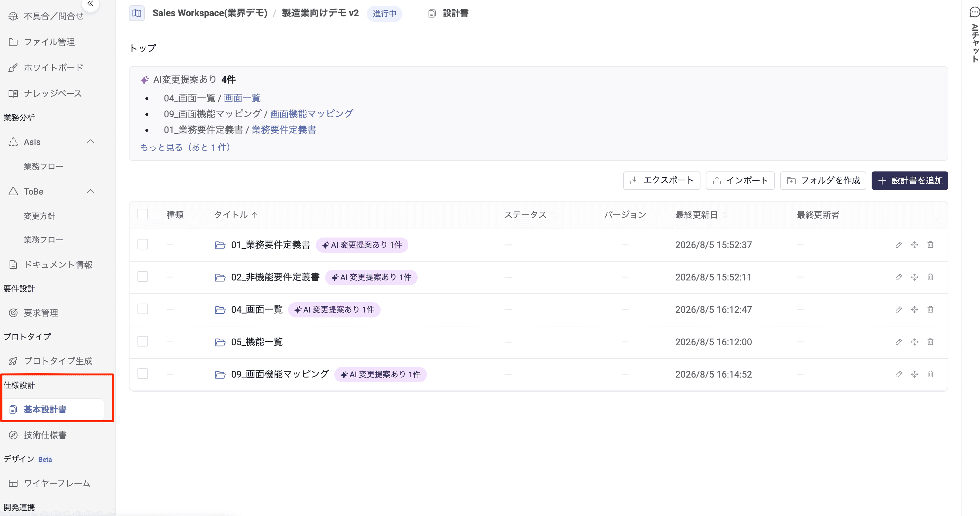The height and width of the screenshot is (516, 980).
Task: Click the folder icon of 01_業務要件定義書
Action: pyautogui.click(x=220, y=245)
